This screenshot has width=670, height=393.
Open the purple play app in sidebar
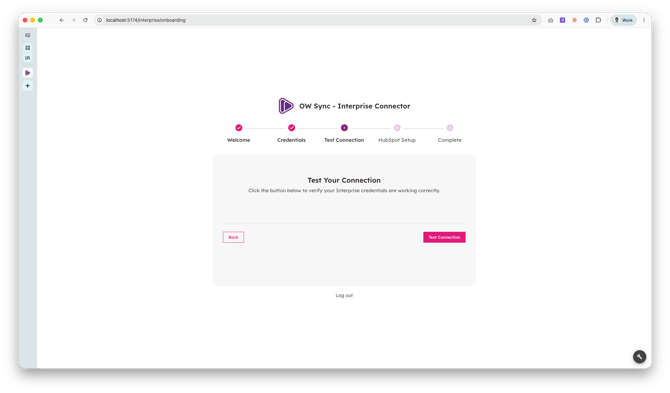(x=28, y=73)
